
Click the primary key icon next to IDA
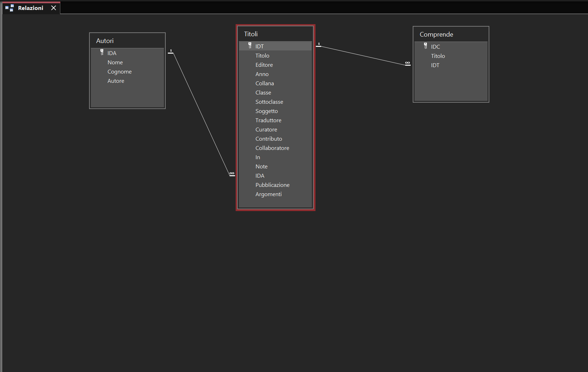tap(102, 52)
